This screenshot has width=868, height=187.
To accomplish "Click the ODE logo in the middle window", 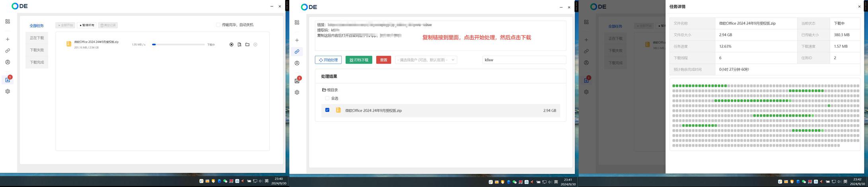I will click(309, 7).
